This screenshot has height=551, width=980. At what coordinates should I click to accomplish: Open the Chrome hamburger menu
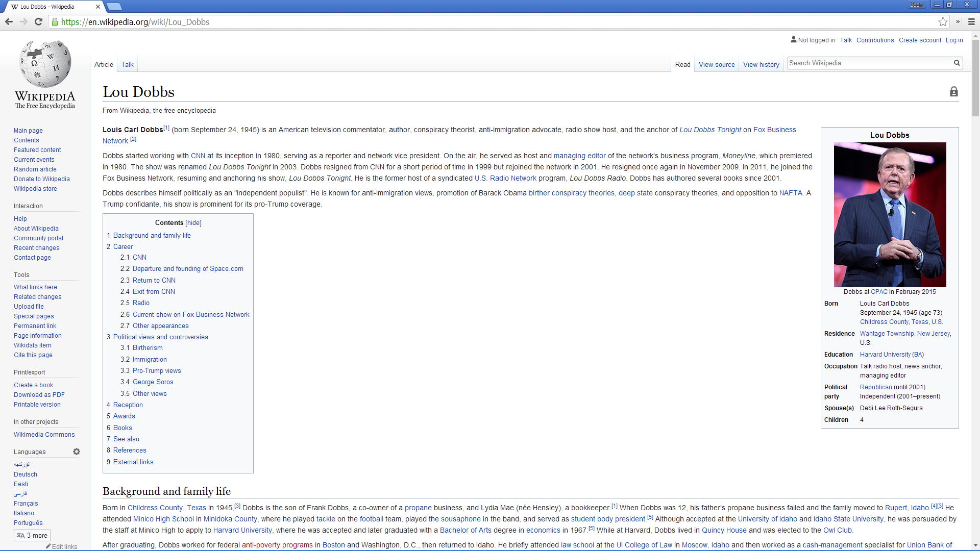[x=971, y=22]
